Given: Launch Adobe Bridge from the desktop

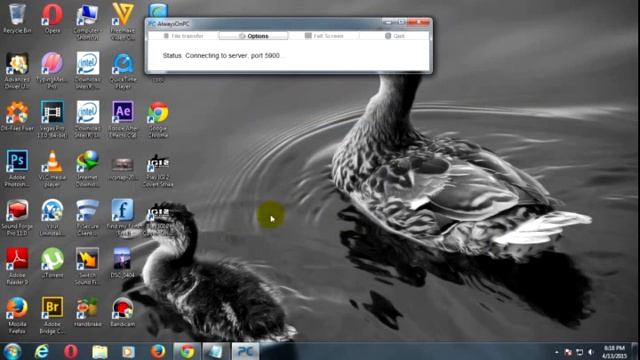Looking at the screenshot, I should pyautogui.click(x=52, y=316).
